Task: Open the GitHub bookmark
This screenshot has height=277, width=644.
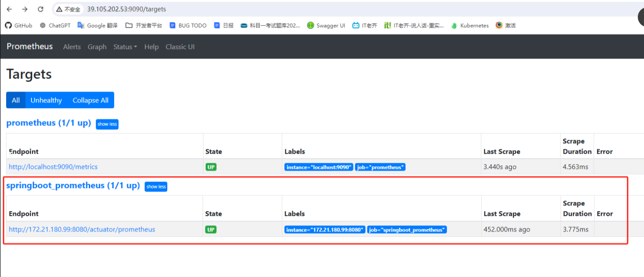Action: 19,26
